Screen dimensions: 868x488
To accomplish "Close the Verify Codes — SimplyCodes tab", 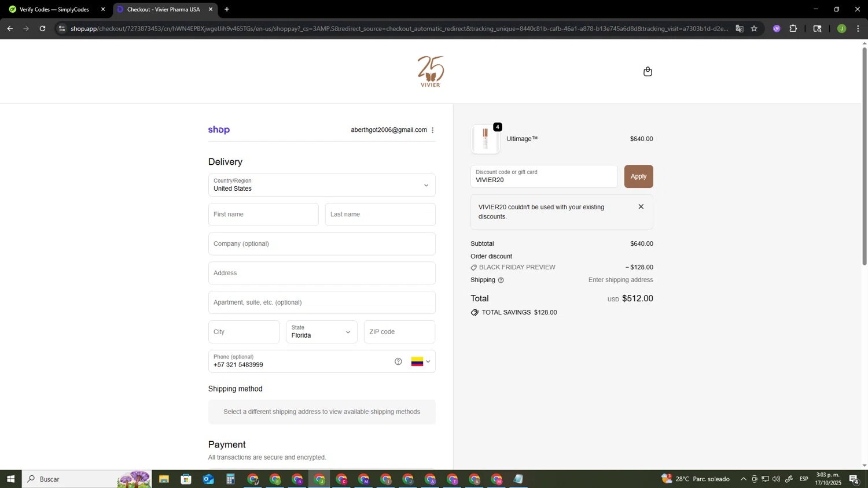I will (x=103, y=9).
